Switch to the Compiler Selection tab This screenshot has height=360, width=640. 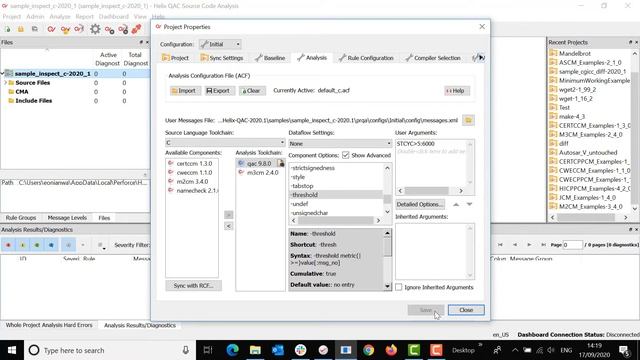(433, 58)
